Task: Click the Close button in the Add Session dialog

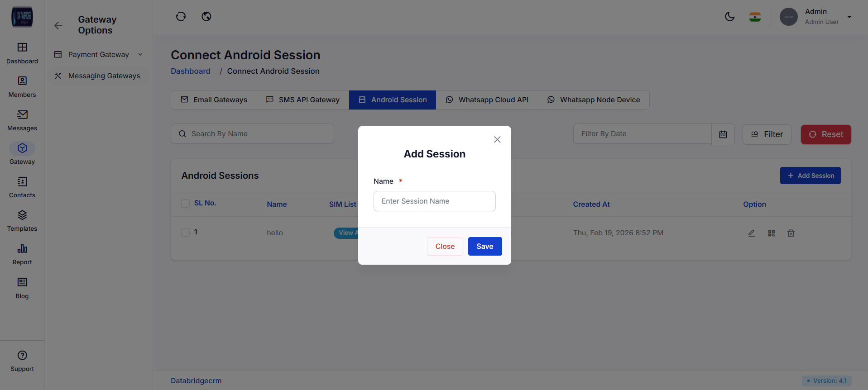Action: click(445, 247)
